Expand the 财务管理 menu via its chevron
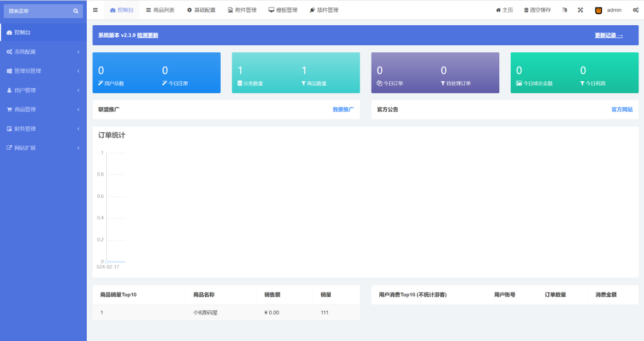This screenshot has width=644, height=341. pos(79,128)
